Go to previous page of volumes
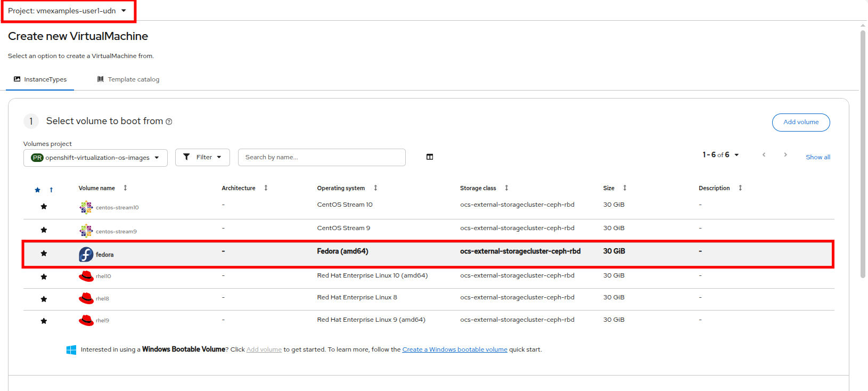This screenshot has height=391, width=868. click(x=764, y=154)
